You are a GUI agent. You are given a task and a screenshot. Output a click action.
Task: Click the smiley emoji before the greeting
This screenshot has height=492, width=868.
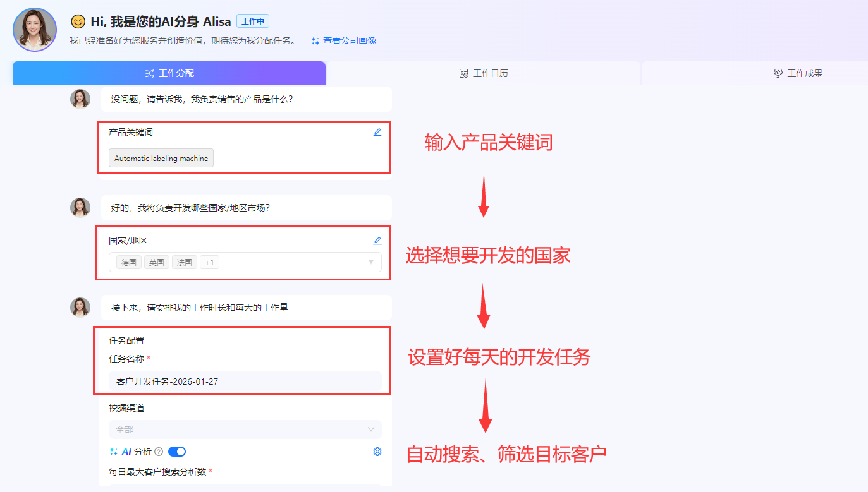tap(78, 21)
